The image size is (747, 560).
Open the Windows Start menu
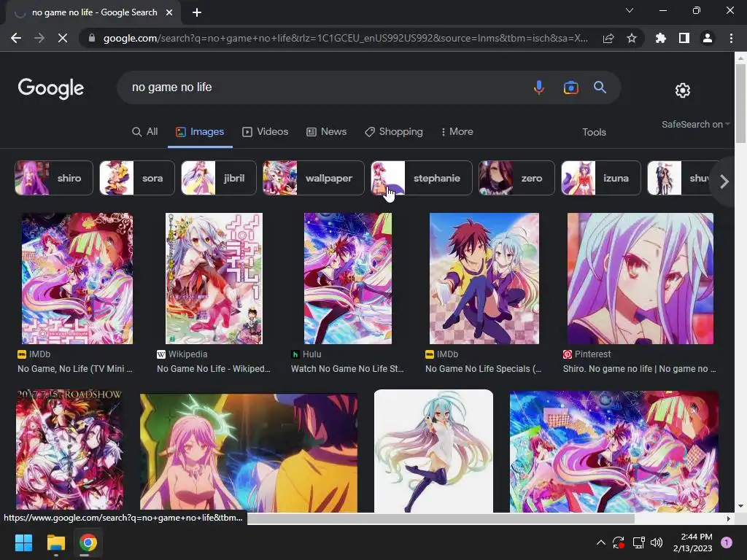tap(23, 542)
